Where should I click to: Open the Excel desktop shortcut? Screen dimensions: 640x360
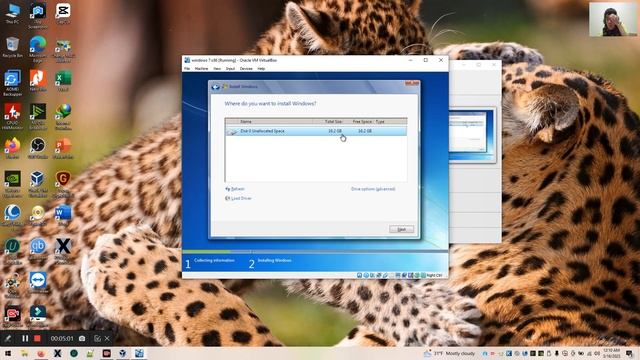[63, 80]
